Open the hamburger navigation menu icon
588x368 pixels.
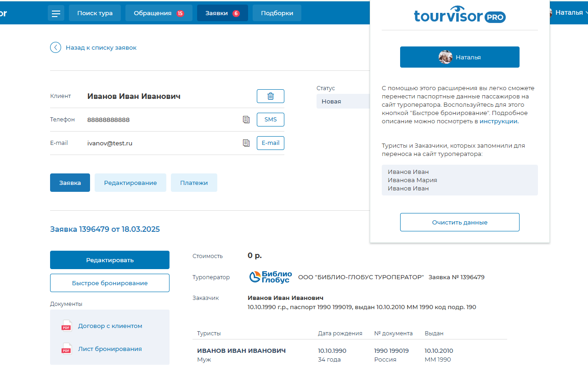coord(56,13)
